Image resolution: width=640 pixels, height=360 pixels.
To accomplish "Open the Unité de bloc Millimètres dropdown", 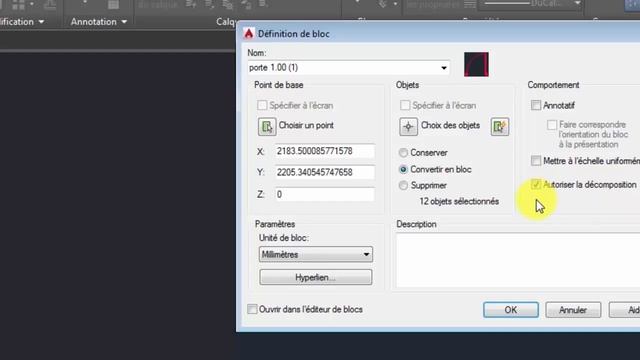I will point(316,254).
